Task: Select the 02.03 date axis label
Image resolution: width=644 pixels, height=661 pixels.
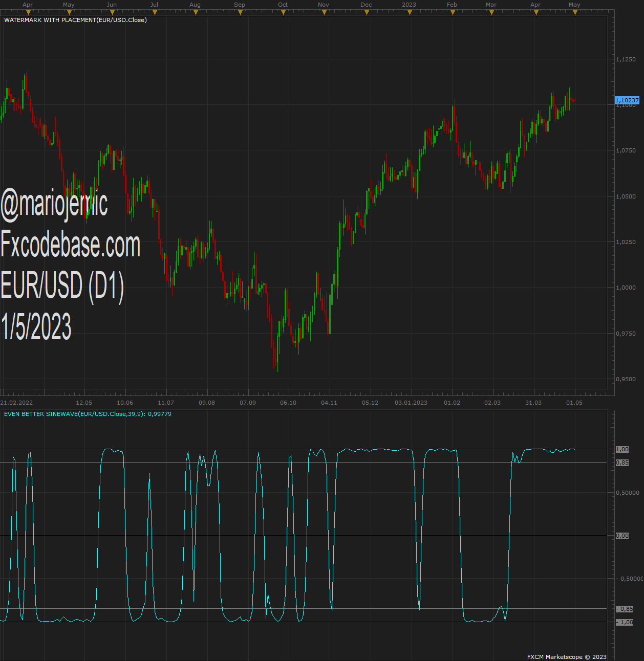Action: pos(492,403)
